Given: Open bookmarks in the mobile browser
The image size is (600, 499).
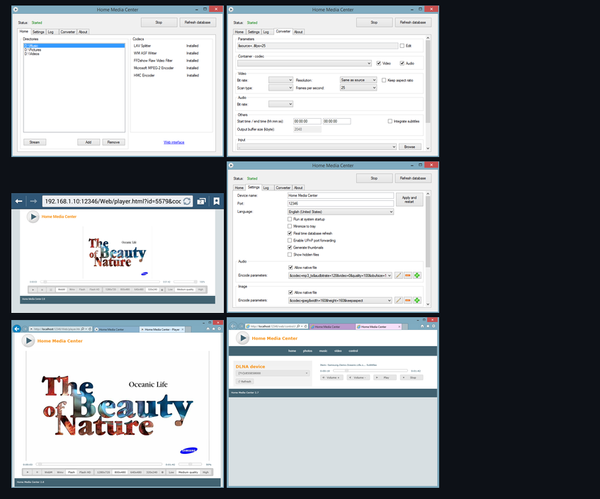Looking at the screenshot, I should click(216, 201).
